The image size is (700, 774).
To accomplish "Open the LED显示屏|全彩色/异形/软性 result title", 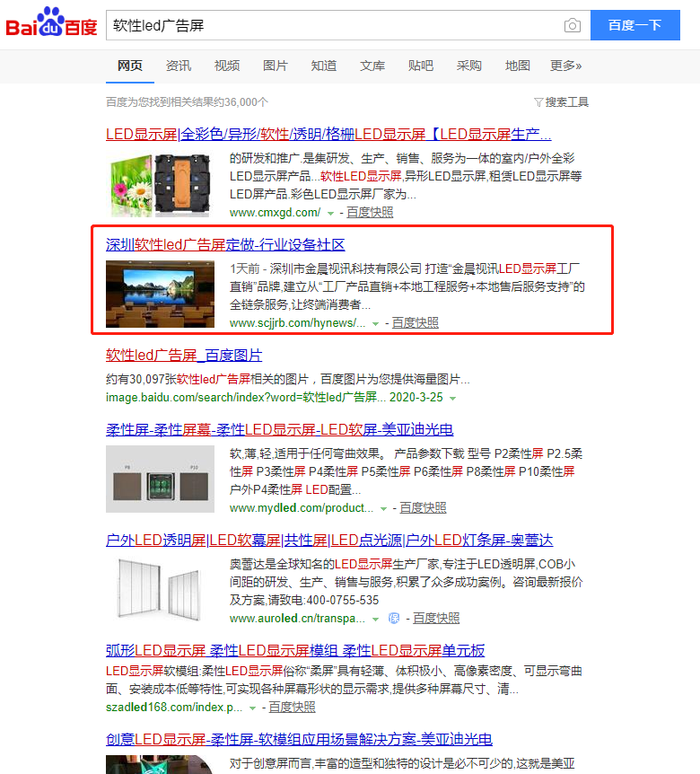I will 328,135.
